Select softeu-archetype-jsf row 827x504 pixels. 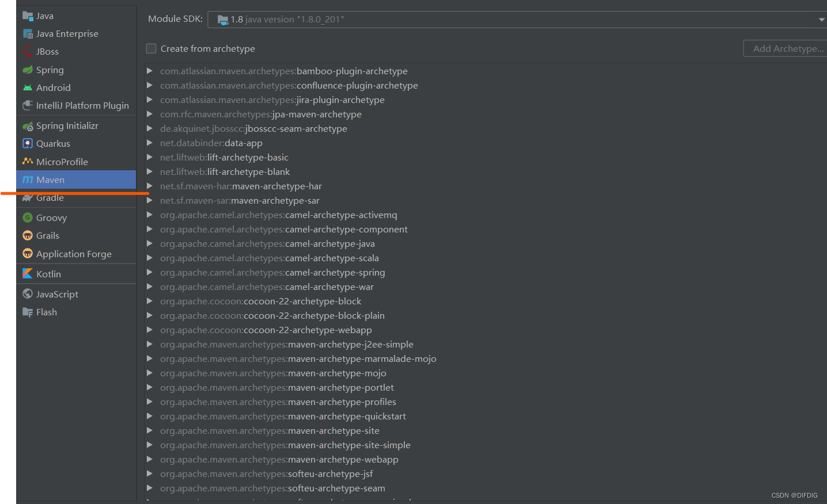pos(485,474)
